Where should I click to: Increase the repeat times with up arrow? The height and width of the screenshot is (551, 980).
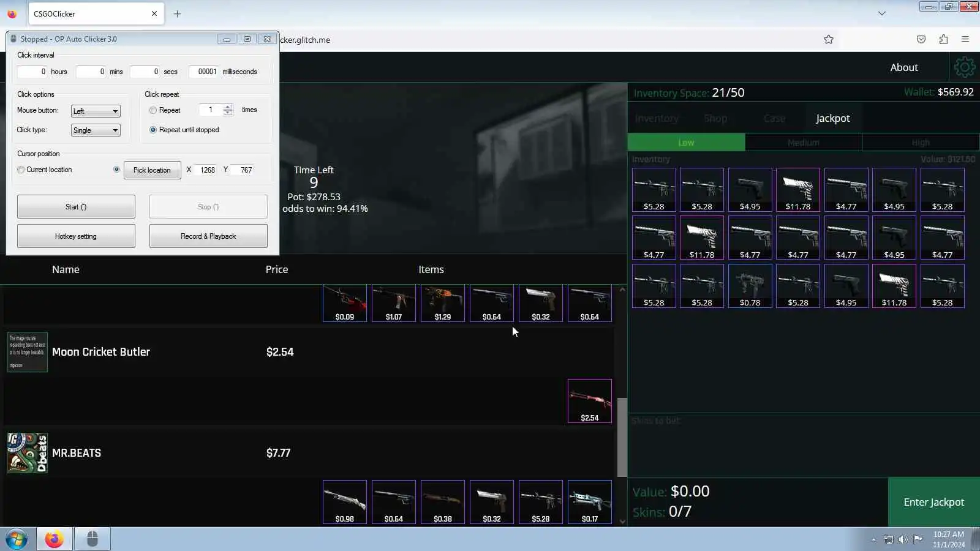pos(228,107)
